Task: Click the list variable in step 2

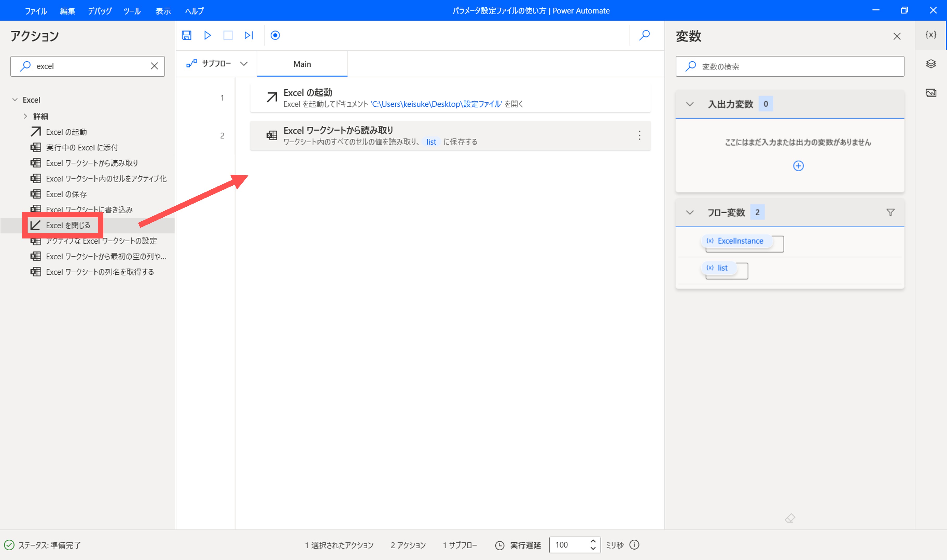Action: [431, 142]
